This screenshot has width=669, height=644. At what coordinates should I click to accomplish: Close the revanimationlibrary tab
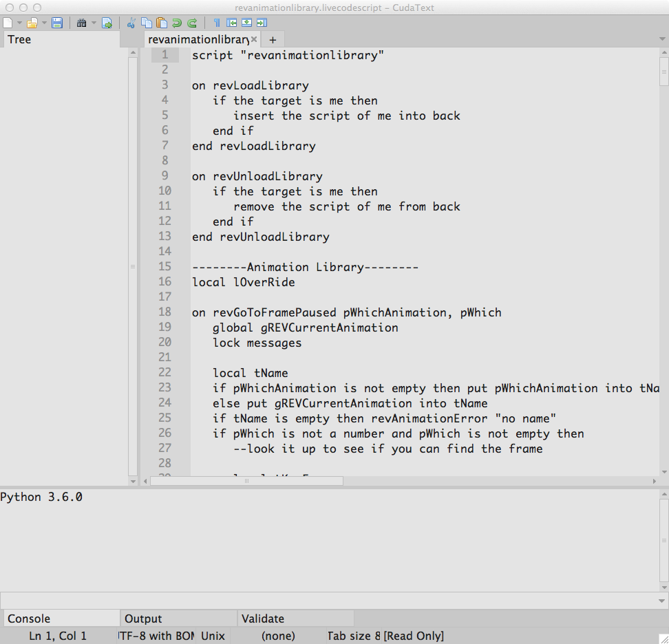(254, 39)
